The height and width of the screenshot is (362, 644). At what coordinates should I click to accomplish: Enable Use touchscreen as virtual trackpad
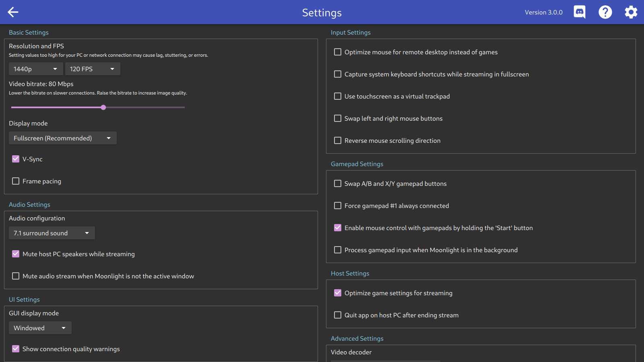pos(338,96)
